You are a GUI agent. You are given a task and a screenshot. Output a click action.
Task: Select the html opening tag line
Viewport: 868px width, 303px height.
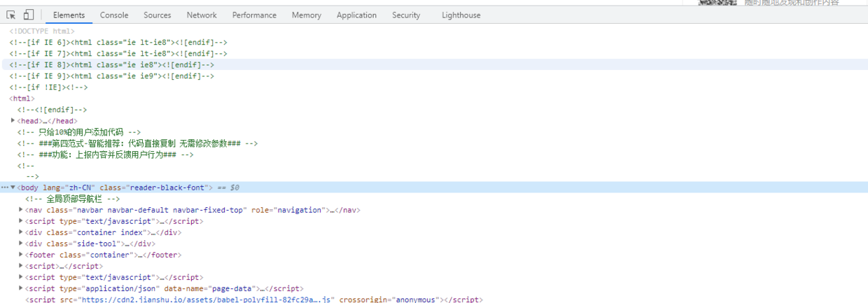22,98
